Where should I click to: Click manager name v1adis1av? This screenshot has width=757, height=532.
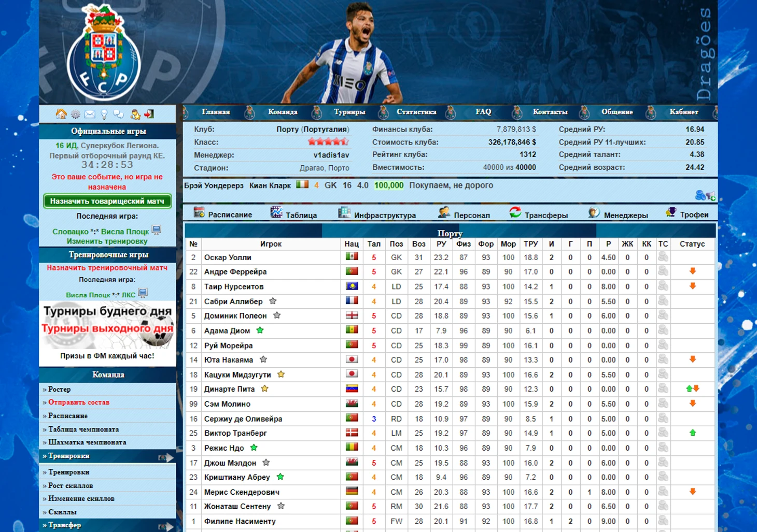coord(331,155)
